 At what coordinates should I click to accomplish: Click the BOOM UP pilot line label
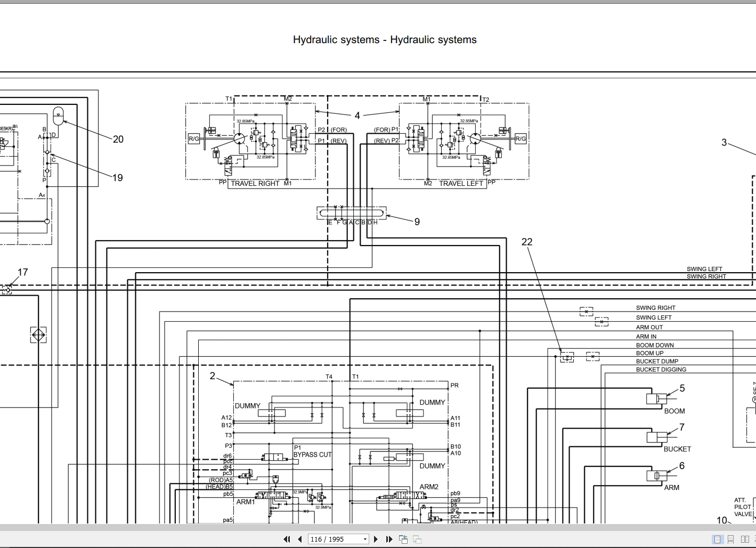649,353
